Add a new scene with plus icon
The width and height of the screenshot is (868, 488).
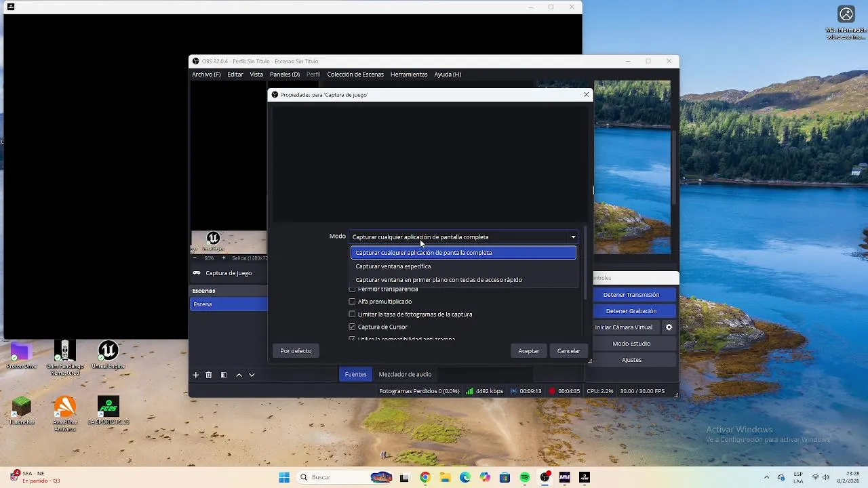coord(196,375)
